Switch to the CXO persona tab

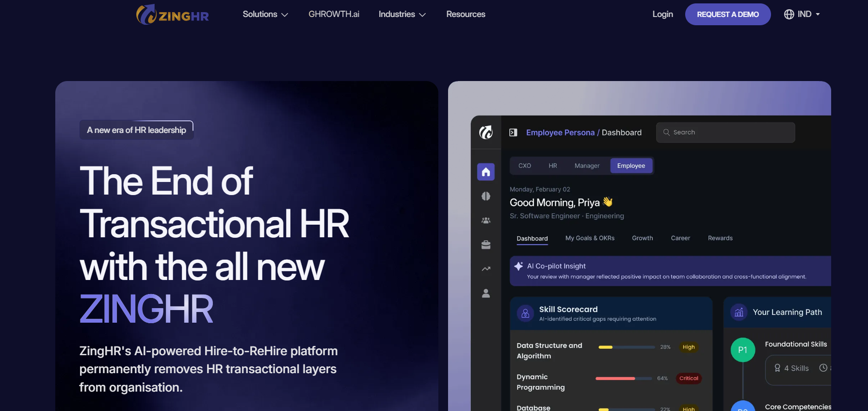pyautogui.click(x=525, y=166)
